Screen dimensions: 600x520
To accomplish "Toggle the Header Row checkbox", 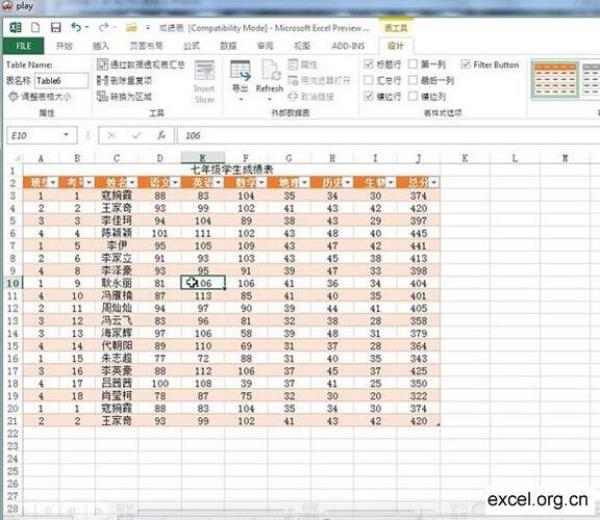I will [368, 64].
